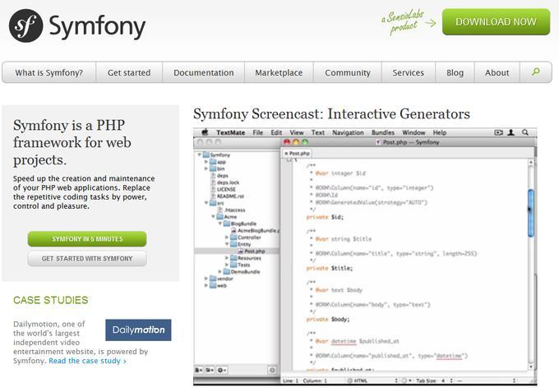Viewport: 559px width, 392px height.
Task: Go to the Documentation menu item
Action: coord(204,72)
